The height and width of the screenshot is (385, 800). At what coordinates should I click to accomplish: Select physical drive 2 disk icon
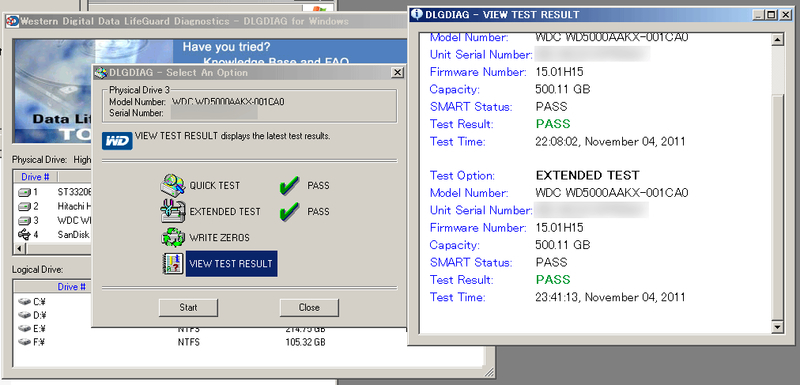point(24,207)
